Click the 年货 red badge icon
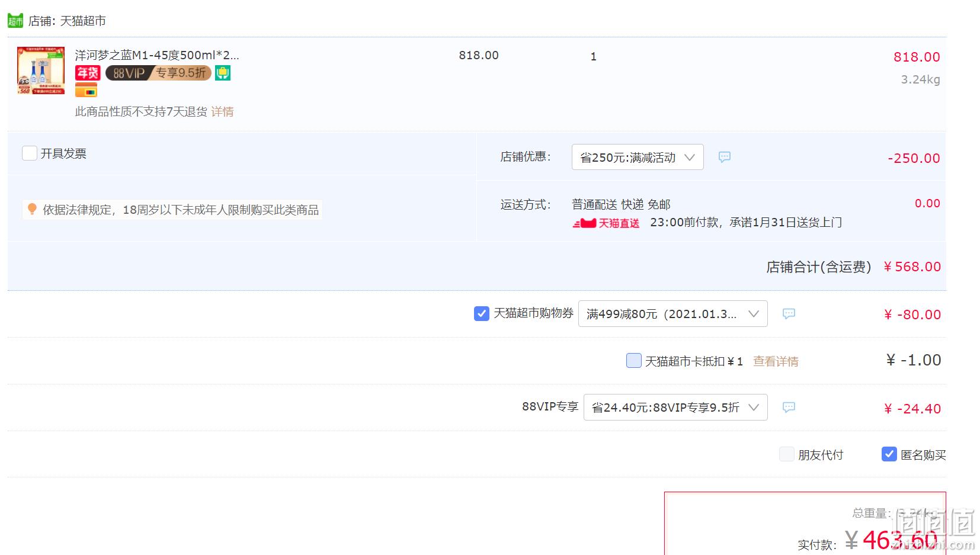This screenshot has width=980, height=555. coord(88,73)
